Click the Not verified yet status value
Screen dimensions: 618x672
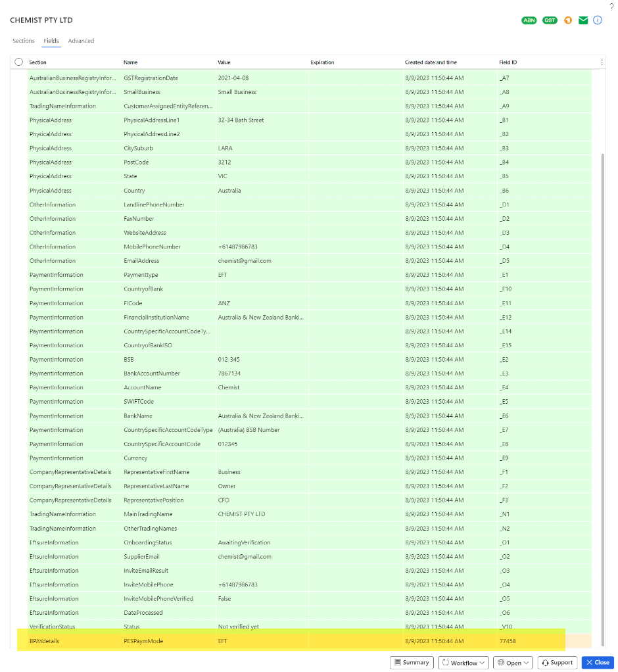pyautogui.click(x=238, y=627)
